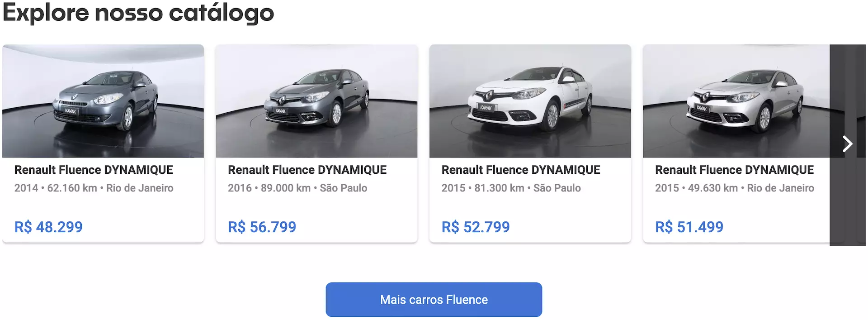Click the white car's title text
Screen dimensions: 868x320
520,170
